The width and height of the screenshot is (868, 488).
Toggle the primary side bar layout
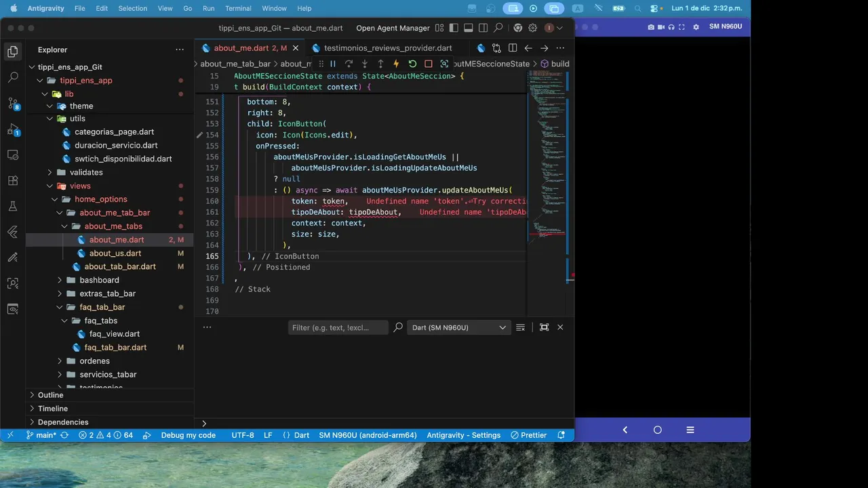[x=454, y=28]
